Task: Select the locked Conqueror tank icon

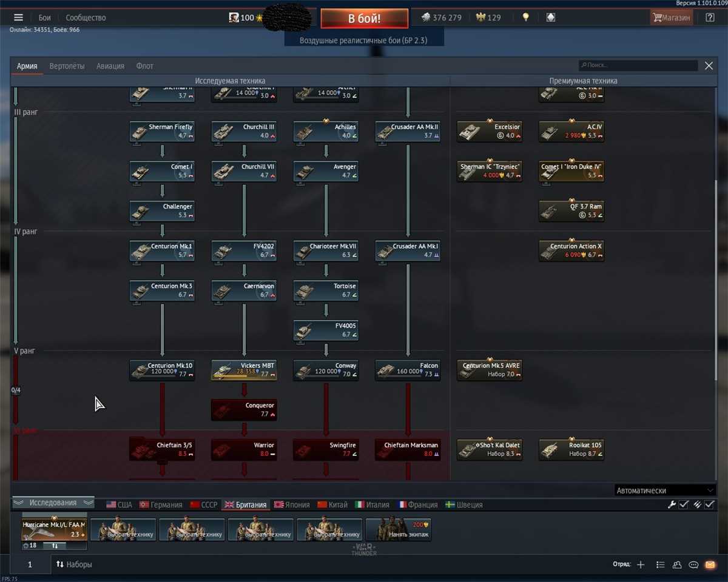Action: pos(244,410)
